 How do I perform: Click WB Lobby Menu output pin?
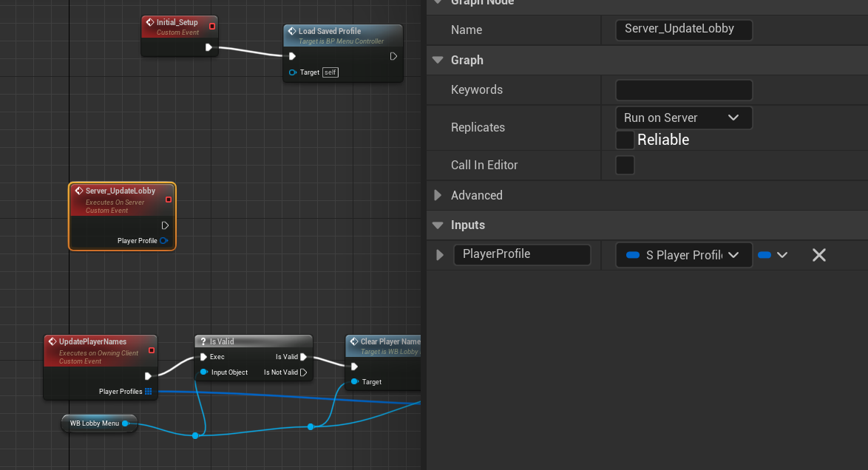126,423
